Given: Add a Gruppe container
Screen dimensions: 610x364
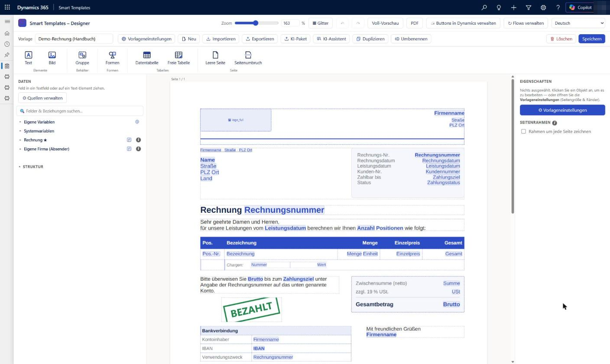Looking at the screenshot, I should click(82, 58).
